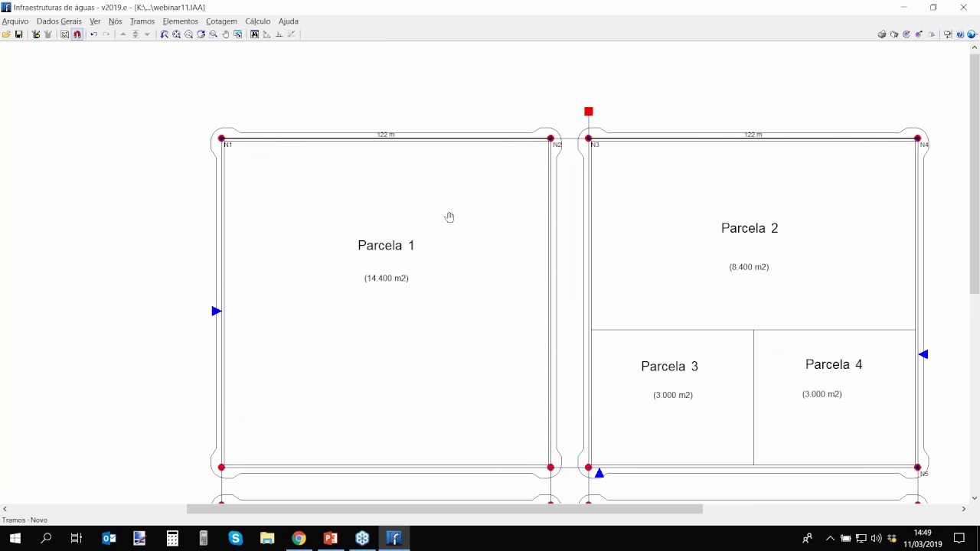The width and height of the screenshot is (980, 551).
Task: Open file with the folder icon
Action: [6, 34]
